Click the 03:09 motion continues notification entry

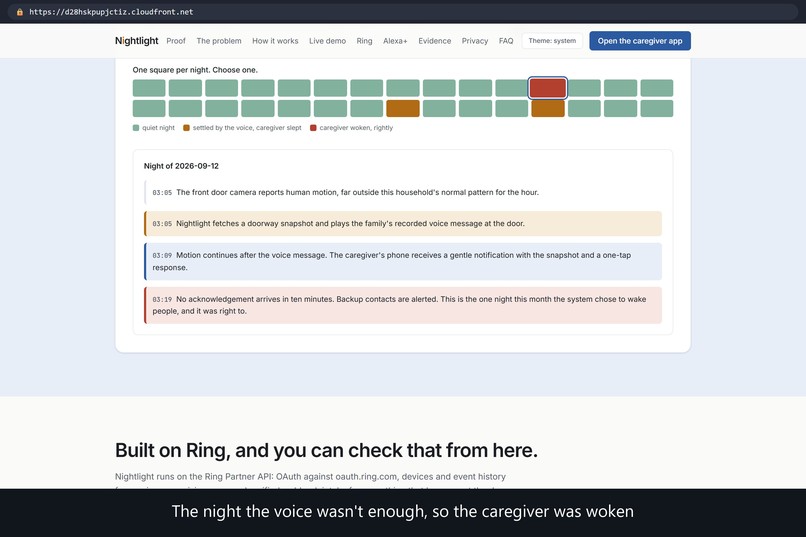click(403, 261)
